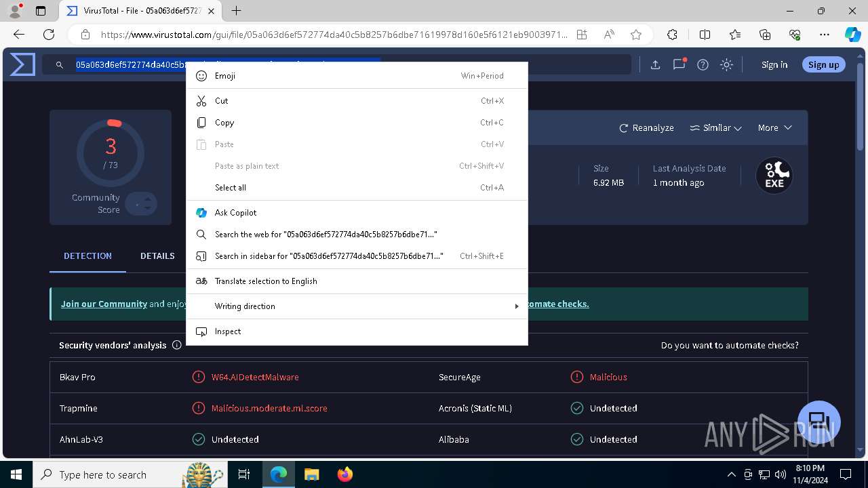Switch to the DETAILS tab
The image size is (868, 488).
[x=157, y=256]
